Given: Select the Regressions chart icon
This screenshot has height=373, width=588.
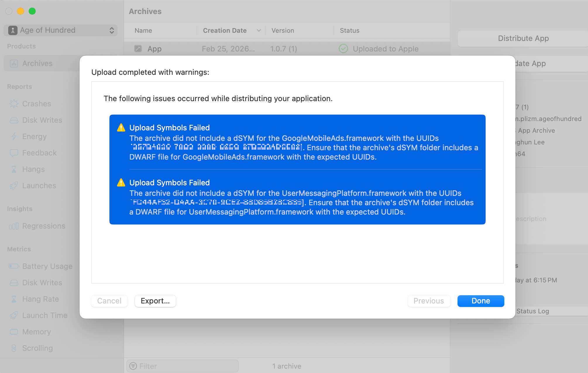Looking at the screenshot, I should point(14,226).
